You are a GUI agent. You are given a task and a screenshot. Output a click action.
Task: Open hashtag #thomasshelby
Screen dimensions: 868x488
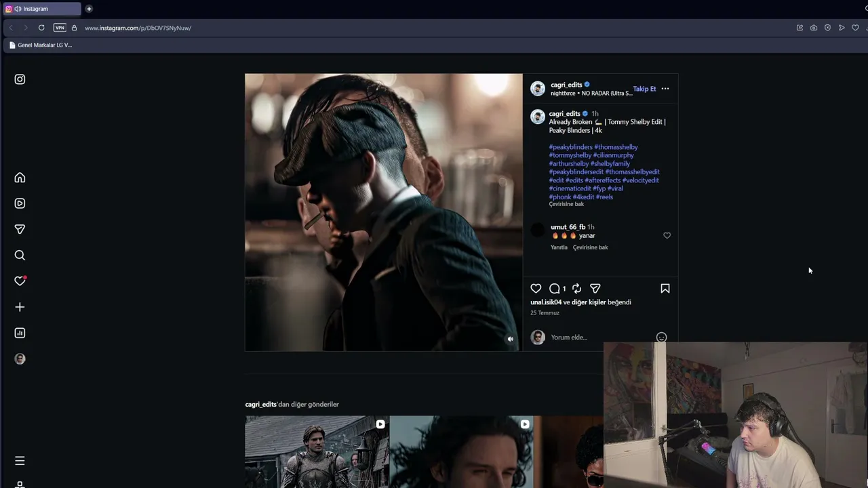pos(616,147)
